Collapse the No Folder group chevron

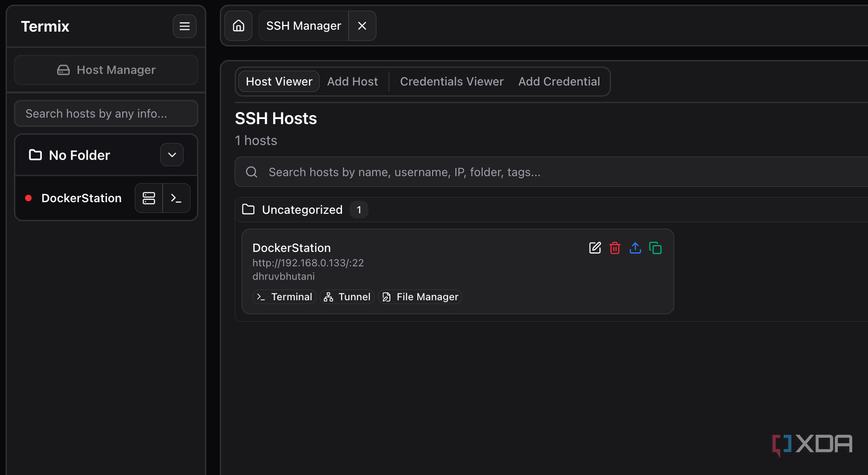pos(172,155)
